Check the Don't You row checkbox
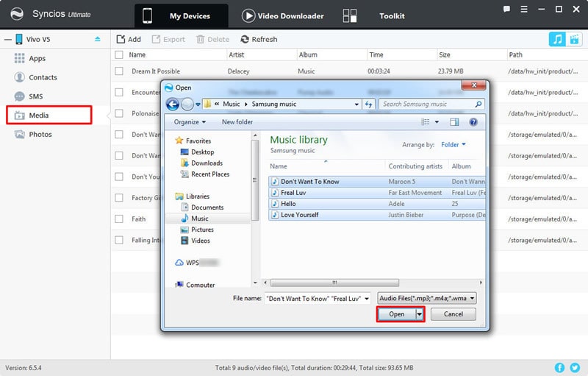588x376 pixels. pyautogui.click(x=119, y=177)
